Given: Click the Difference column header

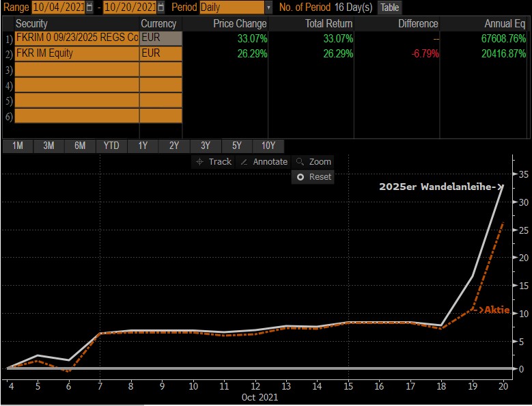Looking at the screenshot, I should [419, 24].
